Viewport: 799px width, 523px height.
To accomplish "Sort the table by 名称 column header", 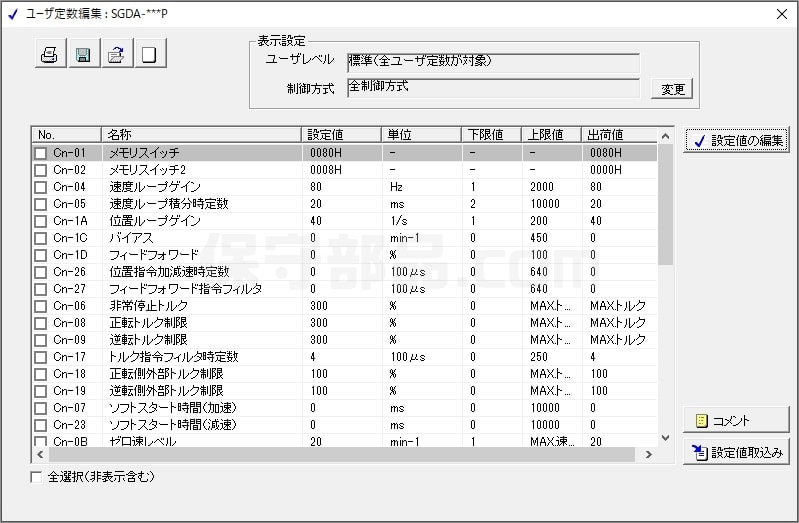I will click(x=200, y=135).
